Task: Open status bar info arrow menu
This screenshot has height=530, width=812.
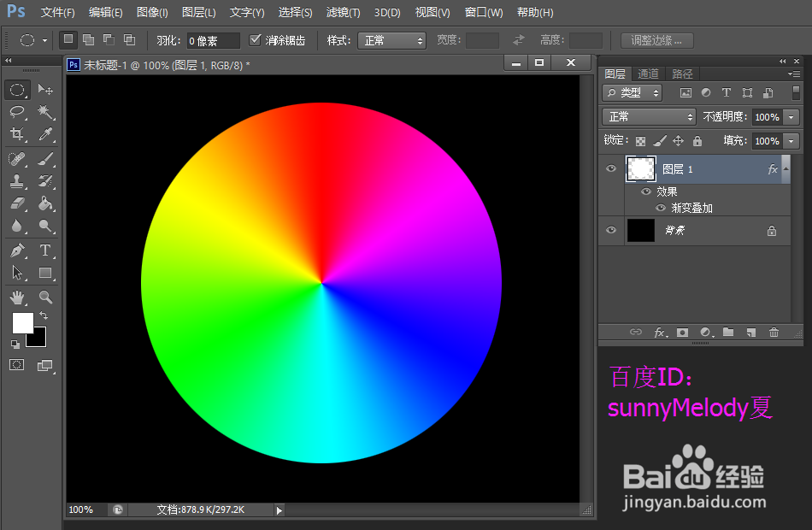Action: click(x=279, y=510)
